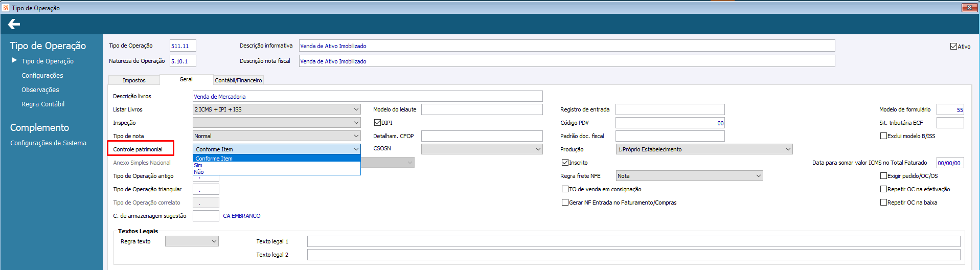Open Observações in the sidebar
Screen dimensions: 980x270
click(40, 89)
